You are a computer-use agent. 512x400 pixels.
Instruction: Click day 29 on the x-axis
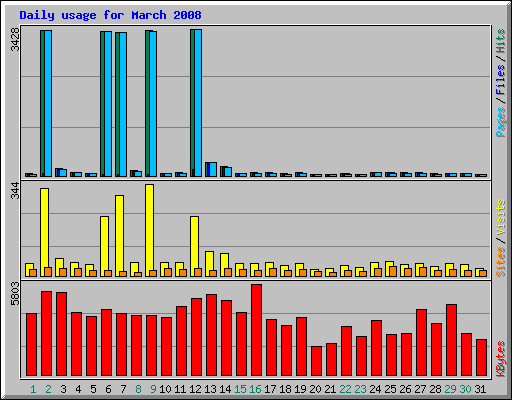pos(450,389)
